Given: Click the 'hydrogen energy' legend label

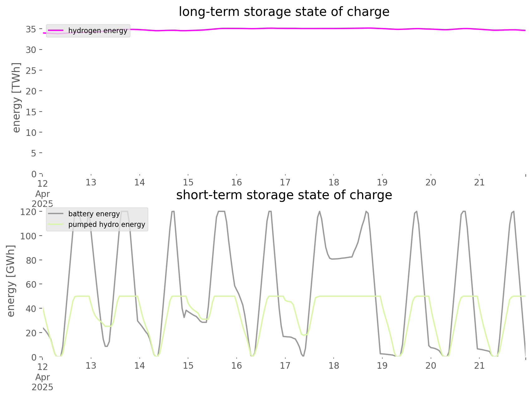Looking at the screenshot, I should coord(98,31).
